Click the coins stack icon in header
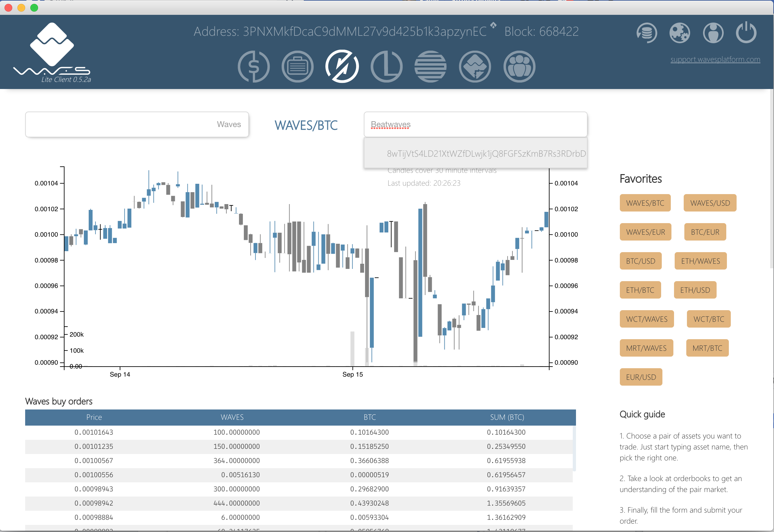The width and height of the screenshot is (774, 532). coord(647,33)
